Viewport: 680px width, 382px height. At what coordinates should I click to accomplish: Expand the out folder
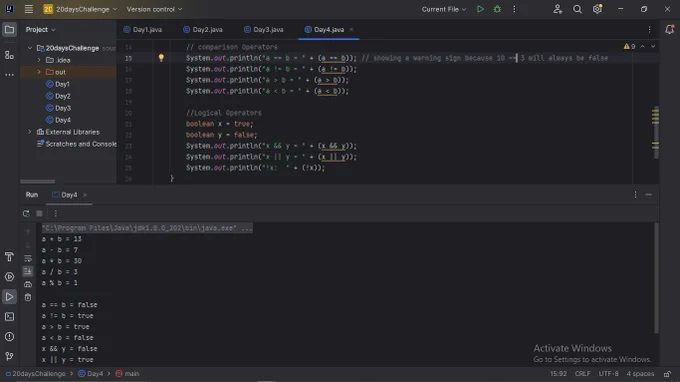click(39, 72)
